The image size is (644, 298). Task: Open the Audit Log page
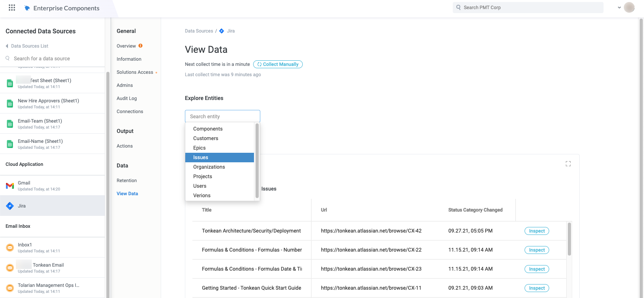pos(127,98)
